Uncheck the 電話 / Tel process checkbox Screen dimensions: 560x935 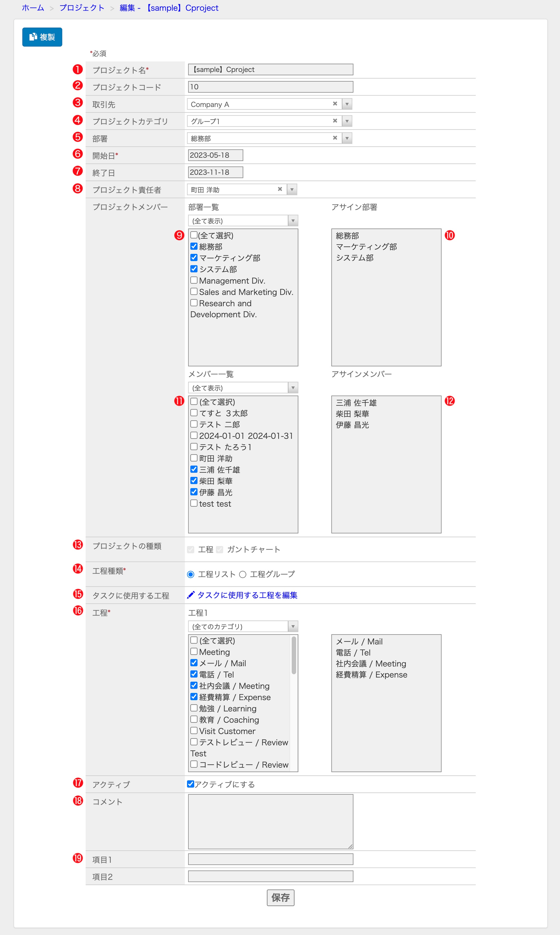[194, 674]
